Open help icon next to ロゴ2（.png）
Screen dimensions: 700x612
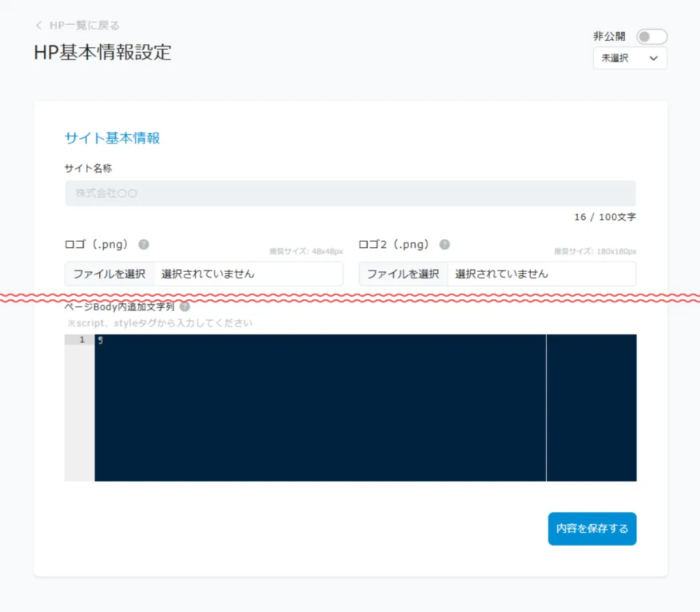pos(444,245)
